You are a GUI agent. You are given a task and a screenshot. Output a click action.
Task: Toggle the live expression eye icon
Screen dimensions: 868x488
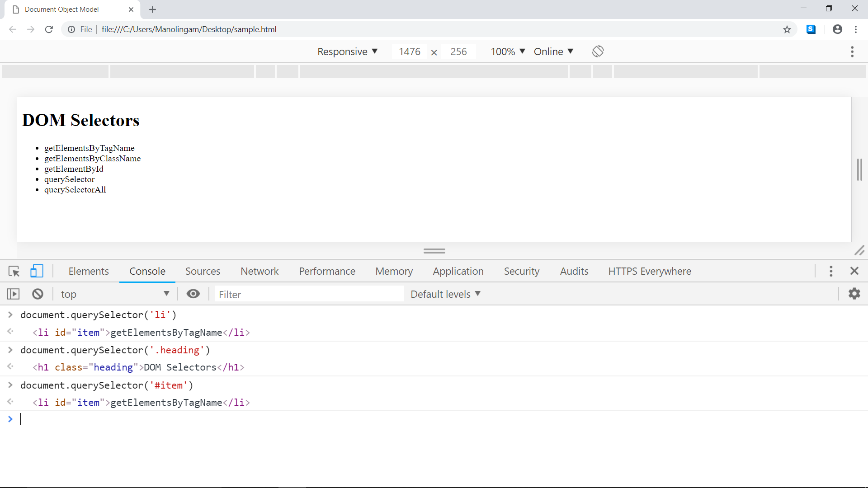(x=193, y=294)
